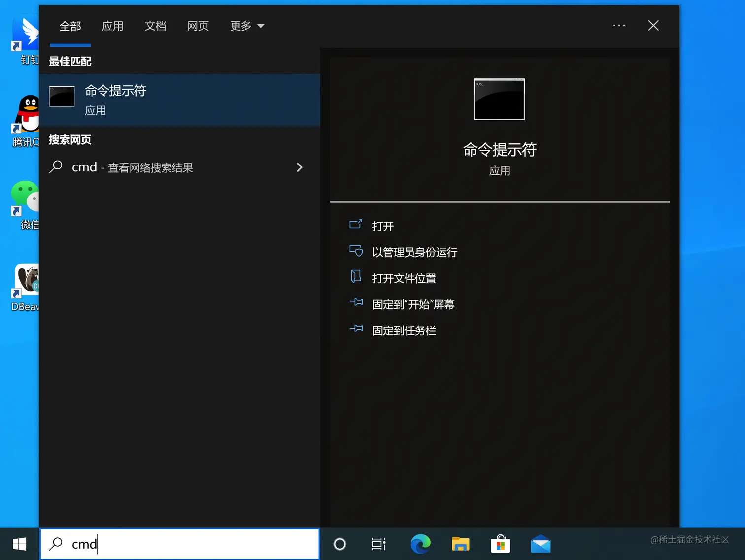Open Task View from the taskbar
This screenshot has height=560, width=745.
379,544
